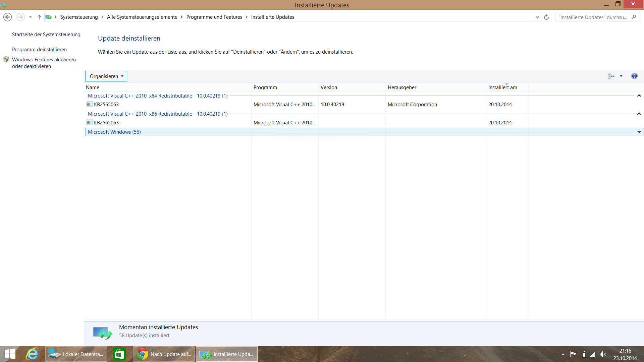Image resolution: width=644 pixels, height=362 pixels.
Task: Sort by Installiert am column header
Action: point(502,87)
